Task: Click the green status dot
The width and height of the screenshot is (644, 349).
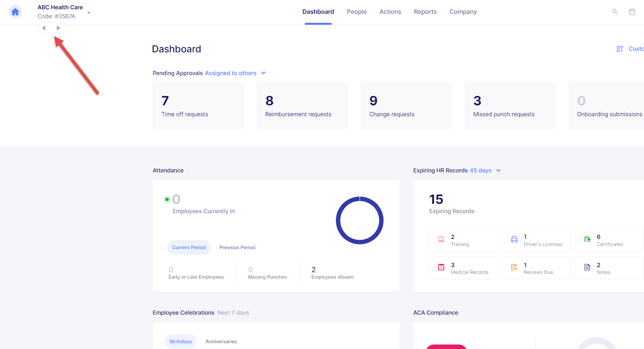Action: click(167, 199)
